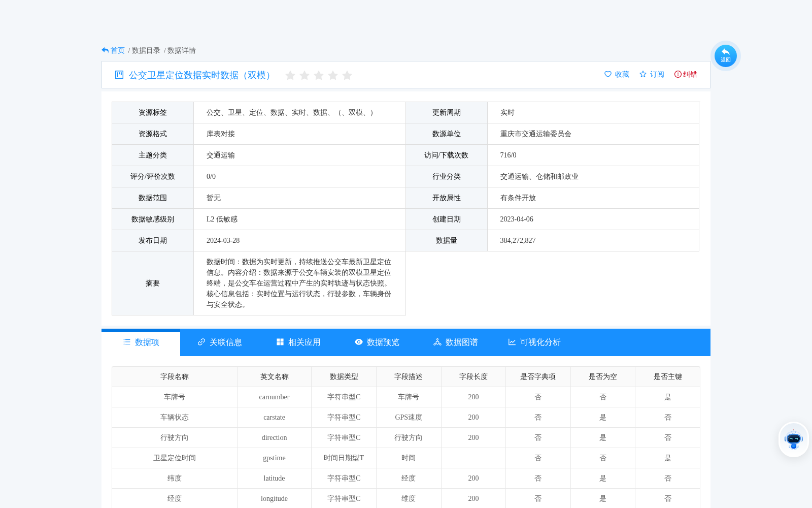Click the 是否主键 column header
Viewport: 812px width, 508px height.
tap(668, 376)
